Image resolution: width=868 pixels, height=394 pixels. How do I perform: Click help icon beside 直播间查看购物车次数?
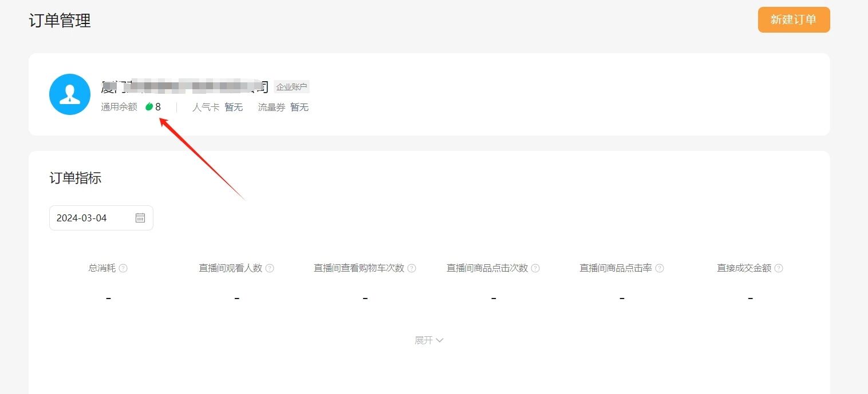click(x=412, y=268)
